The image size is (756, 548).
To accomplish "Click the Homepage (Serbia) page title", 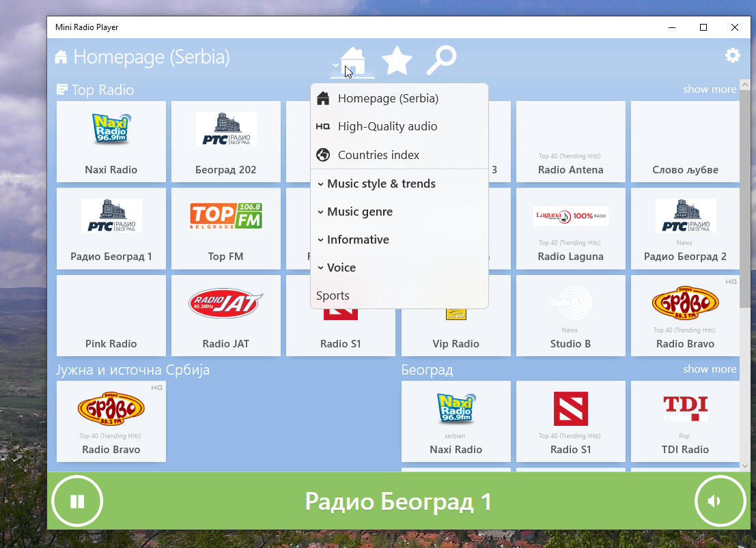I will pos(152,57).
